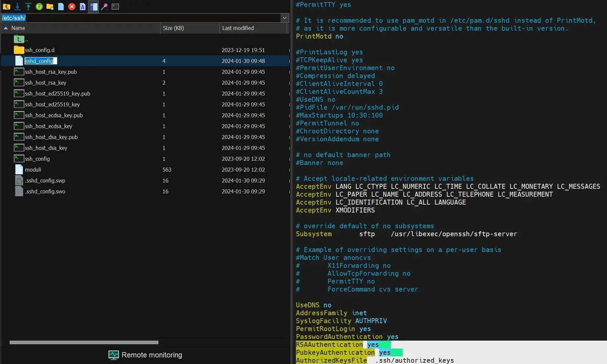This screenshot has height=364, width=607.
Task: Open the path history dropdown
Action: [285, 18]
